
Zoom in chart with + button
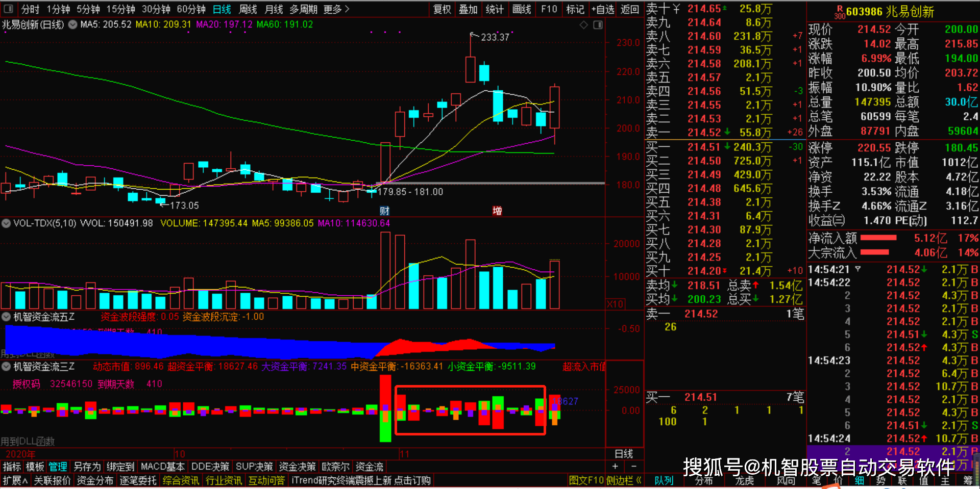615,467
